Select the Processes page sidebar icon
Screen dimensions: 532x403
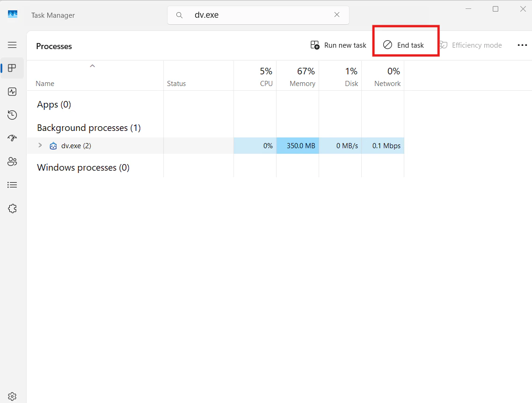[x=12, y=68]
